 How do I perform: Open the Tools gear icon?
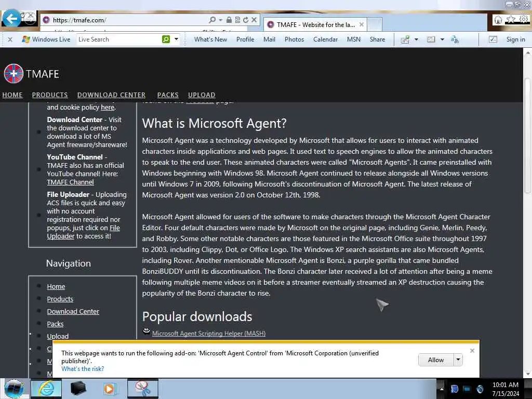pos(524,19)
